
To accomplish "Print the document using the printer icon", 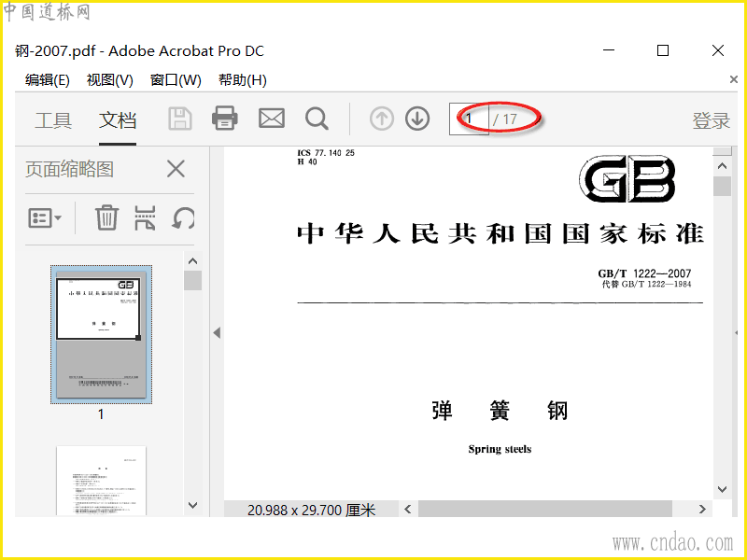I will pyautogui.click(x=225, y=119).
